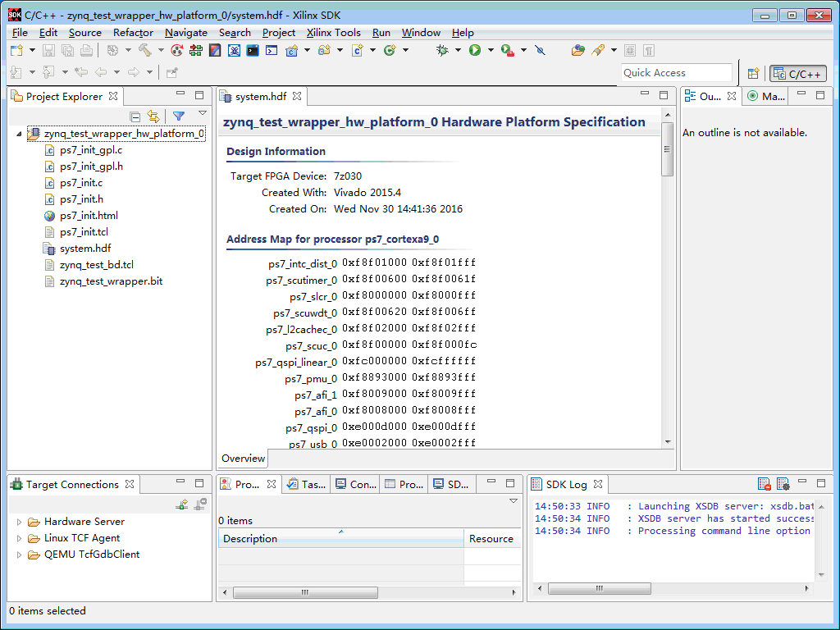Screen dimensions: 840x630
Task: Select zynq_test_bd.tcl file
Action: pyautogui.click(x=97, y=265)
